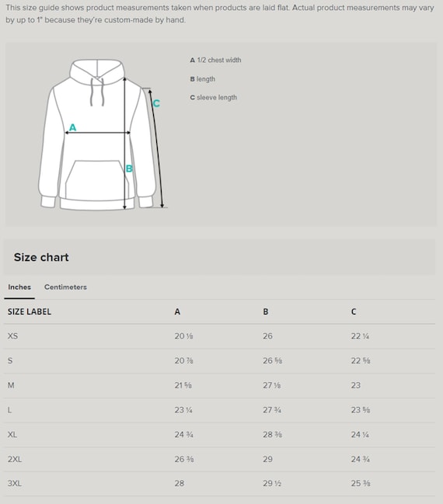Click the teal A marker on hoodie

coord(73,127)
